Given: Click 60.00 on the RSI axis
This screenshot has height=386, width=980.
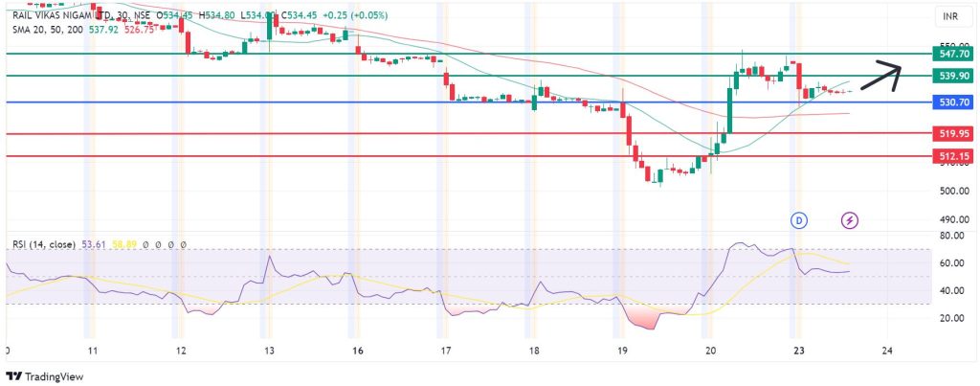Looking at the screenshot, I should pos(952,263).
